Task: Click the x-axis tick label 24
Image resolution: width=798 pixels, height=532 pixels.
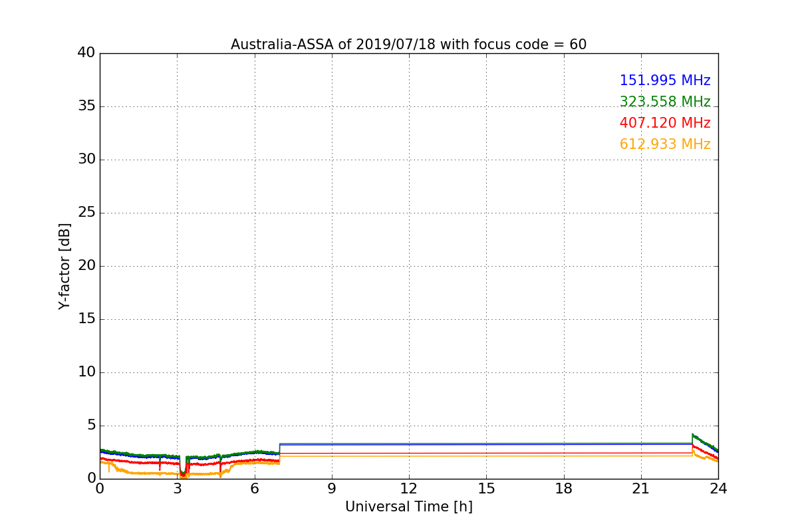Action: click(x=718, y=489)
